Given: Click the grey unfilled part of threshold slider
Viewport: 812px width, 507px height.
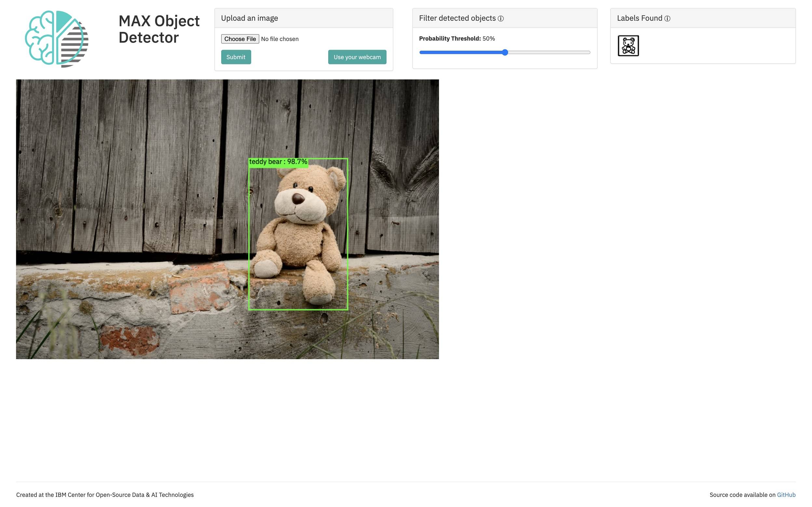Looking at the screenshot, I should [550, 52].
